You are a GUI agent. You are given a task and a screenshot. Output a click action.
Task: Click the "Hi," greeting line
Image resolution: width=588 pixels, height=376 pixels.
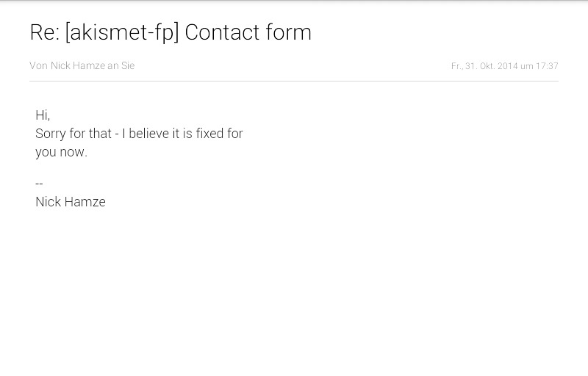(x=43, y=115)
